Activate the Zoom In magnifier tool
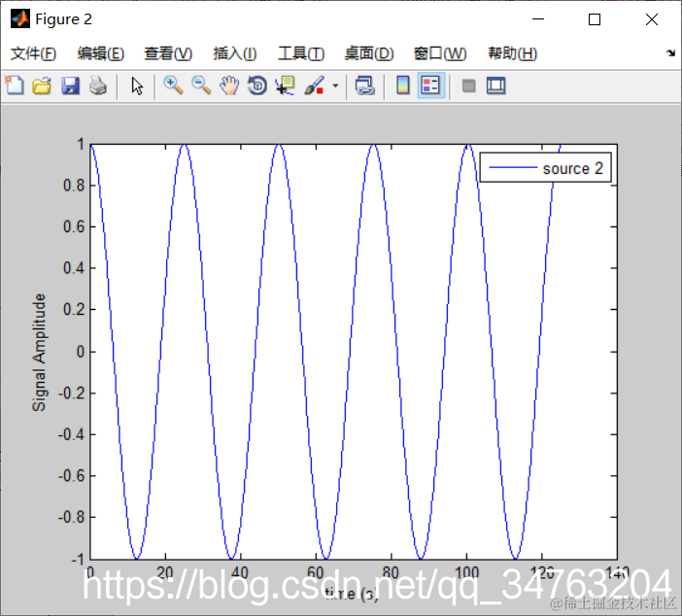The width and height of the screenshot is (682, 616). (173, 86)
